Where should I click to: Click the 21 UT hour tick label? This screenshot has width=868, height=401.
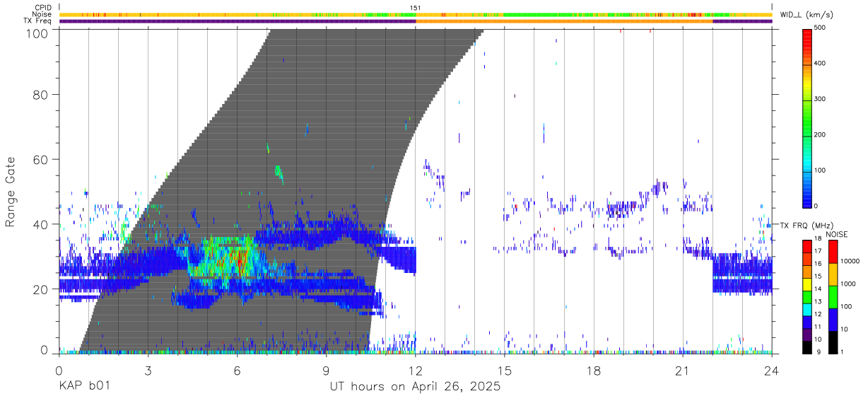(683, 371)
